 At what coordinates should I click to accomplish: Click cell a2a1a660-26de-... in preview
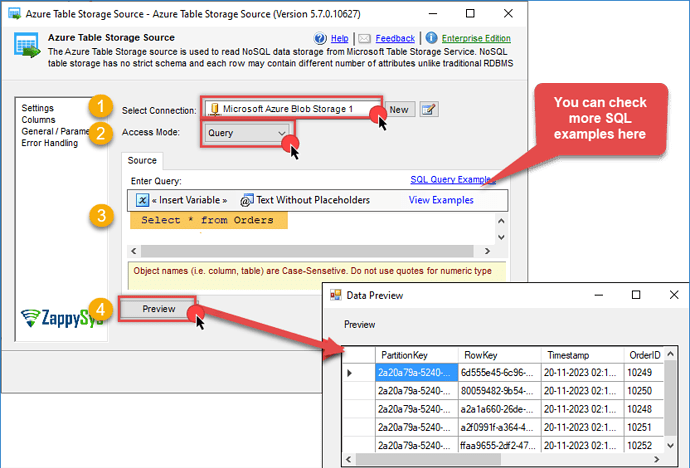[499, 409]
